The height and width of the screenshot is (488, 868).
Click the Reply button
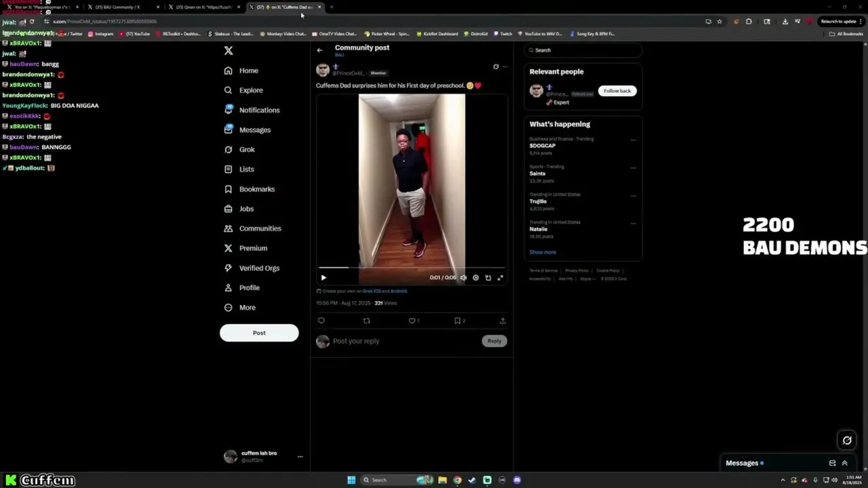(x=494, y=341)
